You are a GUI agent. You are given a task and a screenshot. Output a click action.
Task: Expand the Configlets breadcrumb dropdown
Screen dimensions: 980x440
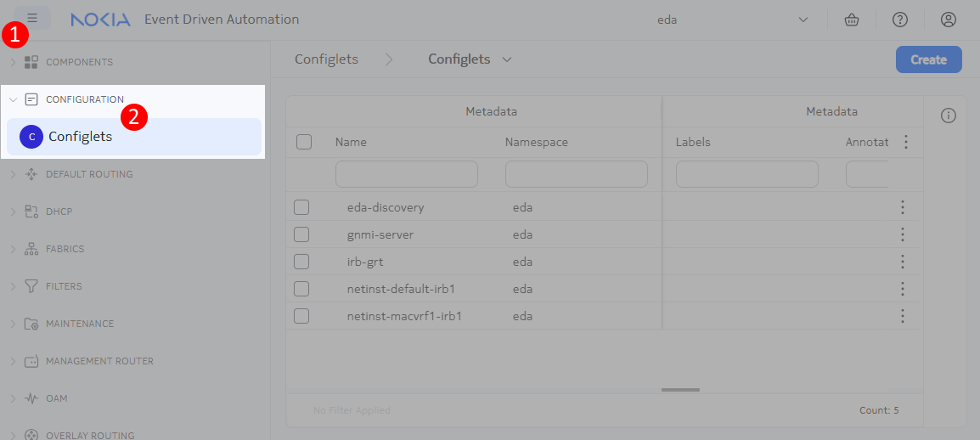coord(507,59)
